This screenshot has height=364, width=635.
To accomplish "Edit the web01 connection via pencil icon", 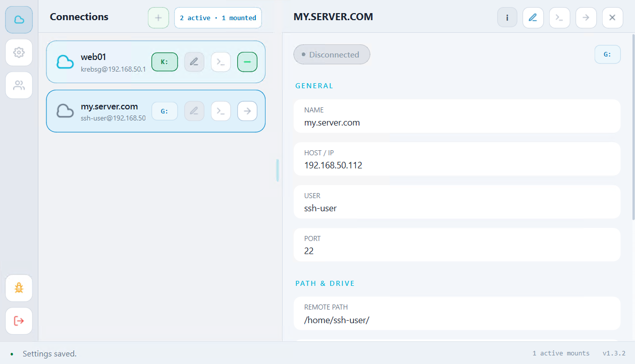I will (194, 62).
